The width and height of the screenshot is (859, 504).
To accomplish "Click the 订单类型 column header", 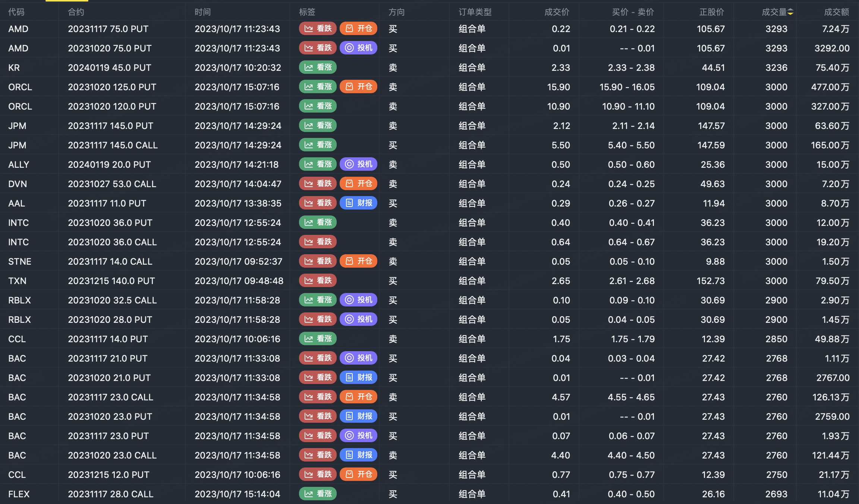I will click(475, 12).
